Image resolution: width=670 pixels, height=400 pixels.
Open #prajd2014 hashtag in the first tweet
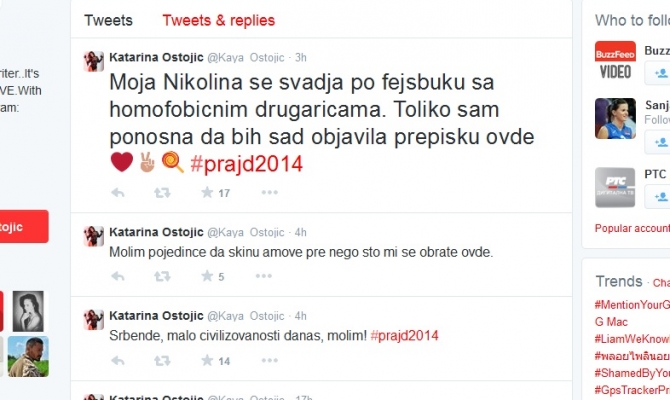pyautogui.click(x=247, y=164)
